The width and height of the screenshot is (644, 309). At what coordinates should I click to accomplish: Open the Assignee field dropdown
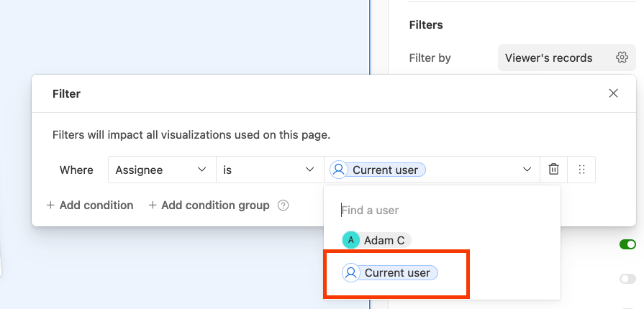click(162, 170)
